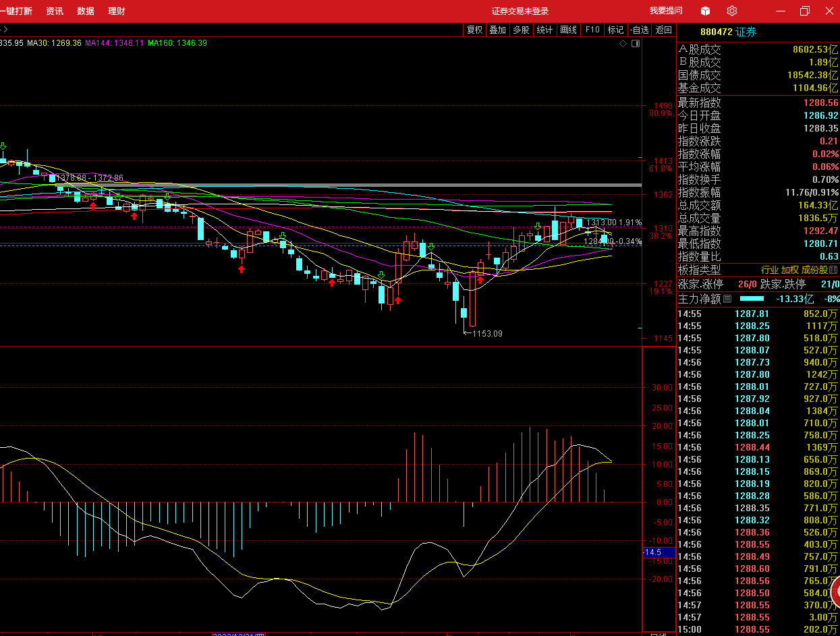Screen dimensions: 840x636
Task: Click 指数涨幅 value 0.02%
Action: [x=825, y=154]
